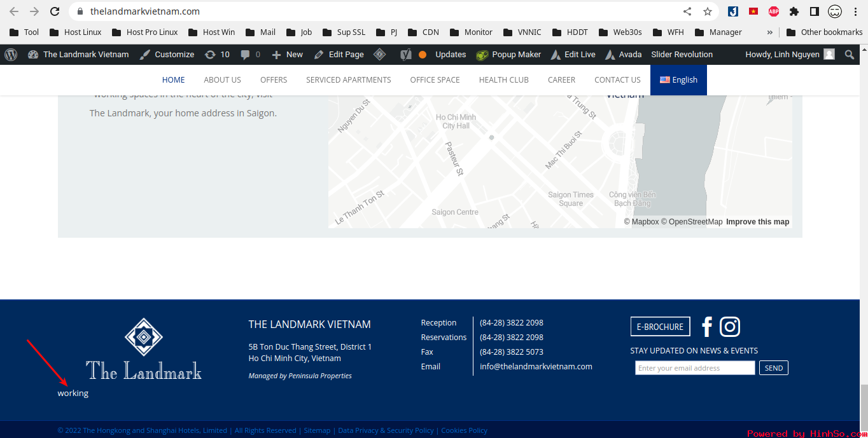
Task: Click The Landmark footer logo
Action: point(144,349)
